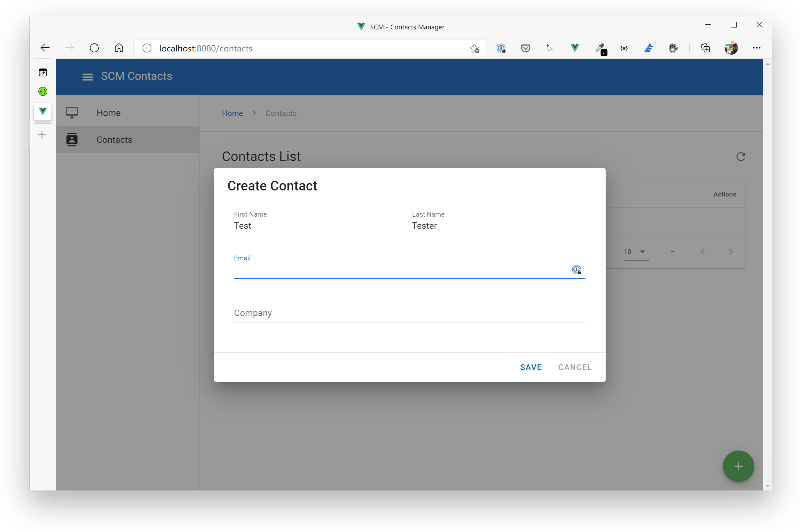Click the First Name text field
Viewport: 801px width, 532px height.
click(x=320, y=226)
